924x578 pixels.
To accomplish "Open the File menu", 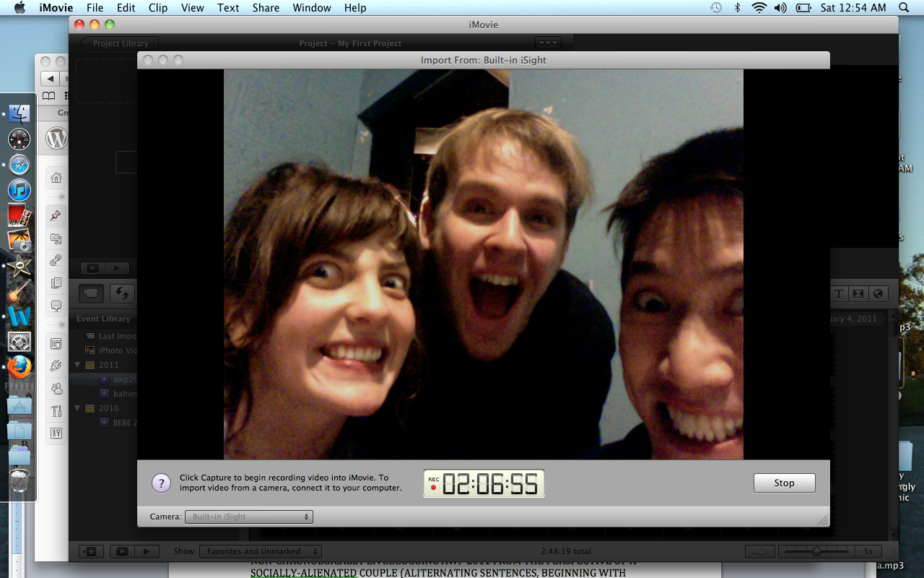I will (95, 8).
